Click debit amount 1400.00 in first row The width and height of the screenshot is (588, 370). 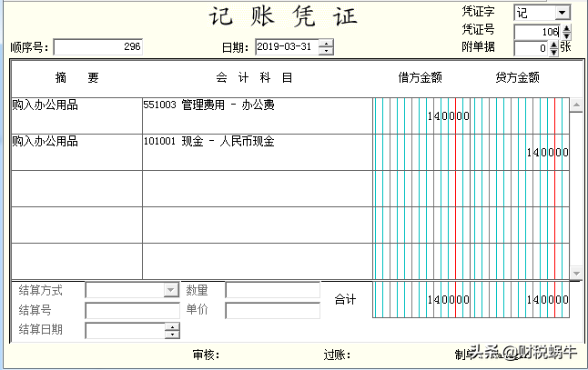click(448, 116)
